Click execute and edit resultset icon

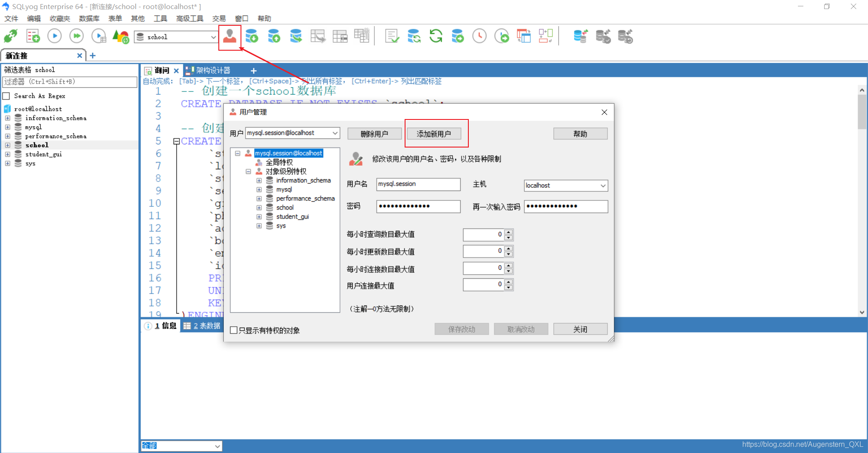coord(99,36)
